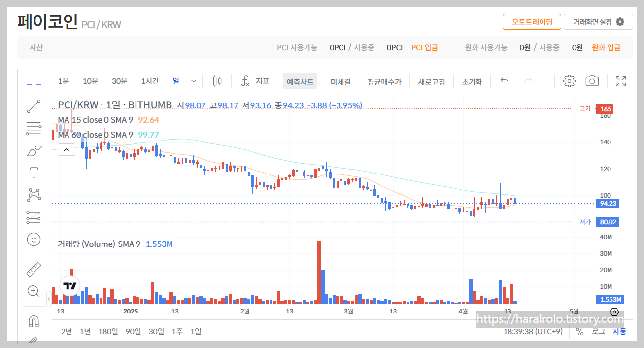This screenshot has height=348, width=644.
Task: Redo the chart action
Action: coord(528,81)
